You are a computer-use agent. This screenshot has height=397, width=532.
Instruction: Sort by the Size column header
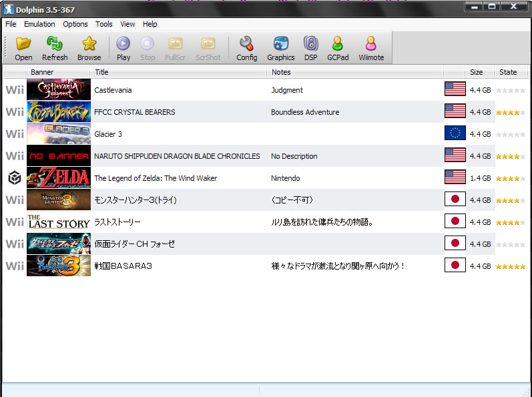pyautogui.click(x=479, y=72)
